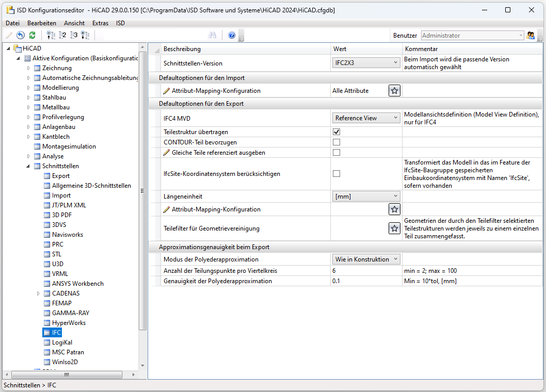Select MSC Patran tree item
Screen dimensions: 546x392
68,352
